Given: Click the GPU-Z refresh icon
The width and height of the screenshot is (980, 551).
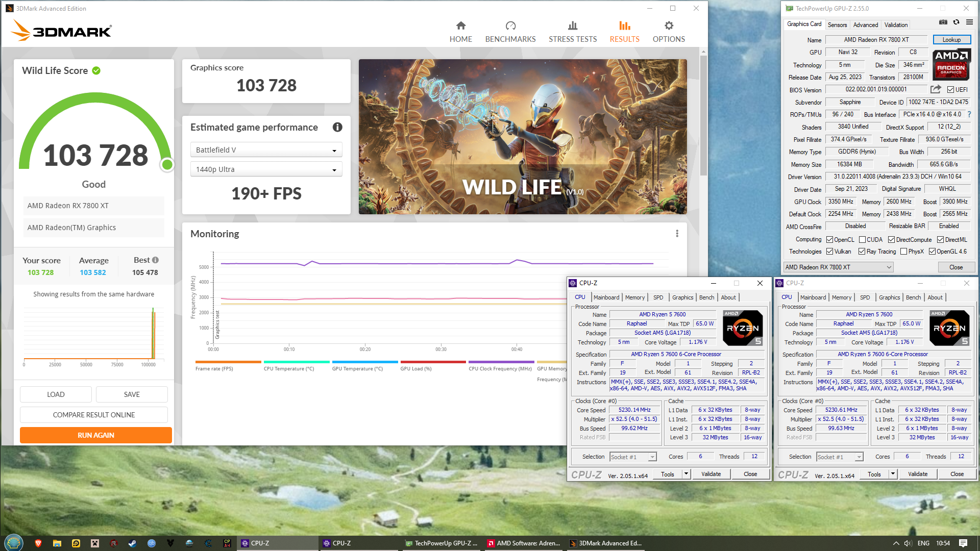Looking at the screenshot, I should [956, 22].
